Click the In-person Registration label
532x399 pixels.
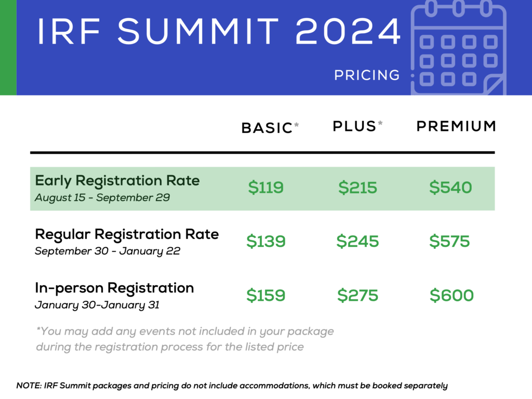(x=114, y=288)
